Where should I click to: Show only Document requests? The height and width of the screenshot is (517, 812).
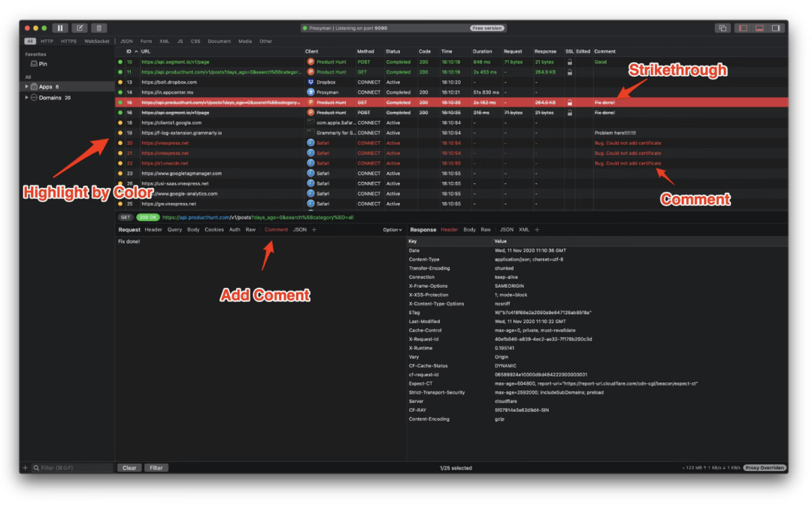pyautogui.click(x=219, y=41)
